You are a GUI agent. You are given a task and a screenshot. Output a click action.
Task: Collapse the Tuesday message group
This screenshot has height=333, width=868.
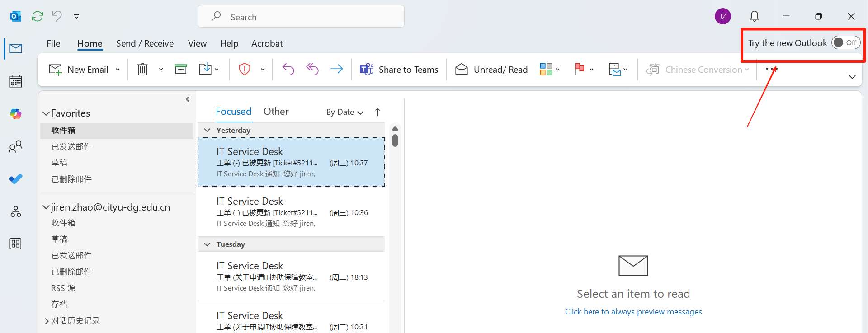pos(207,244)
